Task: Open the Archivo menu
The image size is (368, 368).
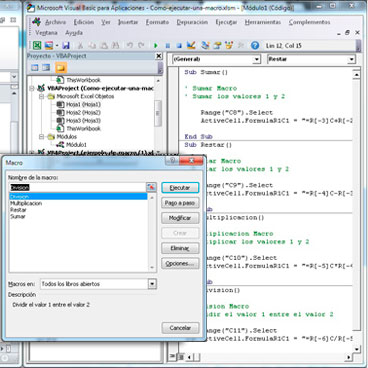Action: tap(55, 22)
